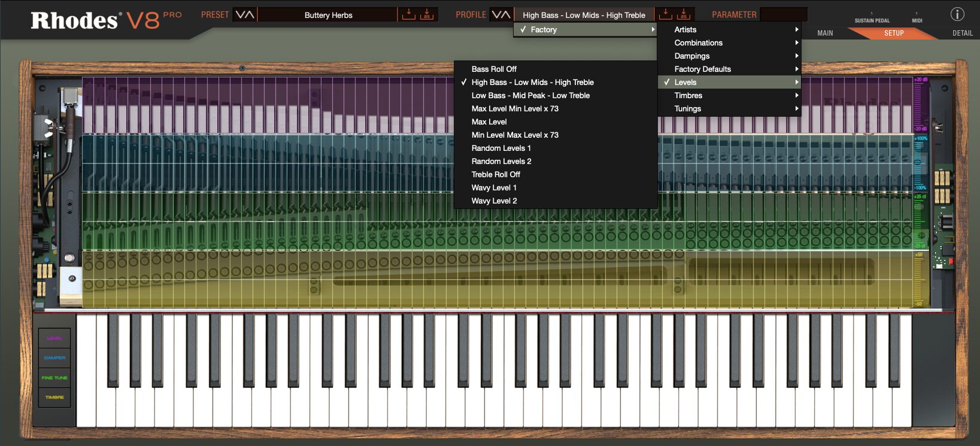
Task: Select the Max Level profile
Action: [x=556, y=122]
